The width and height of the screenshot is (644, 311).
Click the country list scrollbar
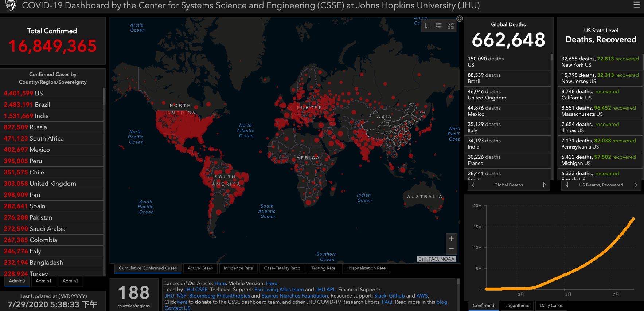(x=104, y=97)
